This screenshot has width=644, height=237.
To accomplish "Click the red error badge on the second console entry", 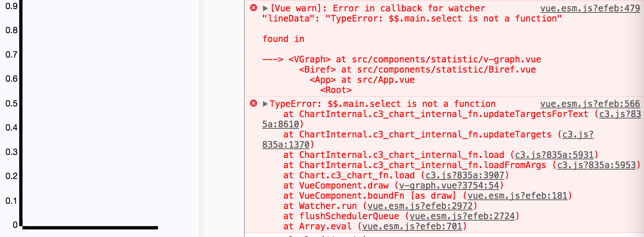I will coord(254,104).
